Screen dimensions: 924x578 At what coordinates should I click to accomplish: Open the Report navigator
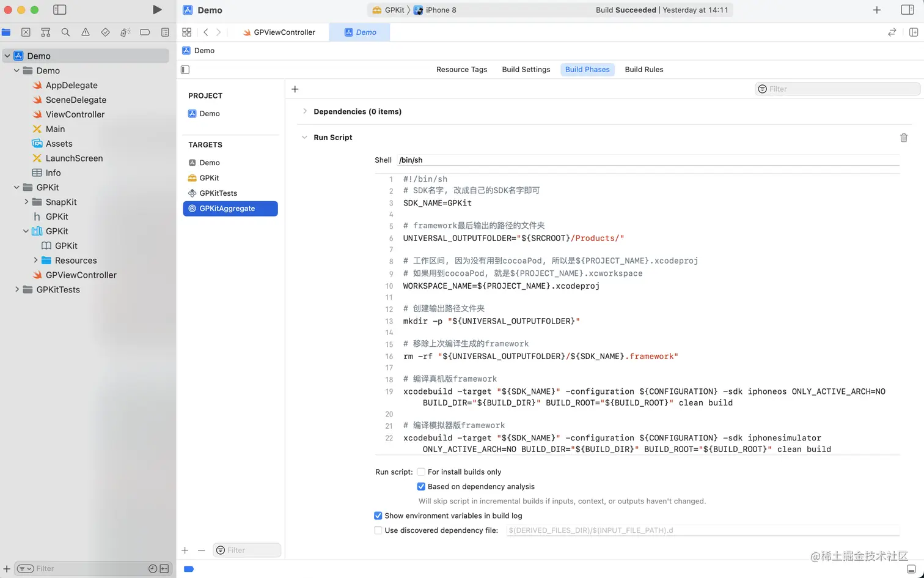(x=165, y=32)
